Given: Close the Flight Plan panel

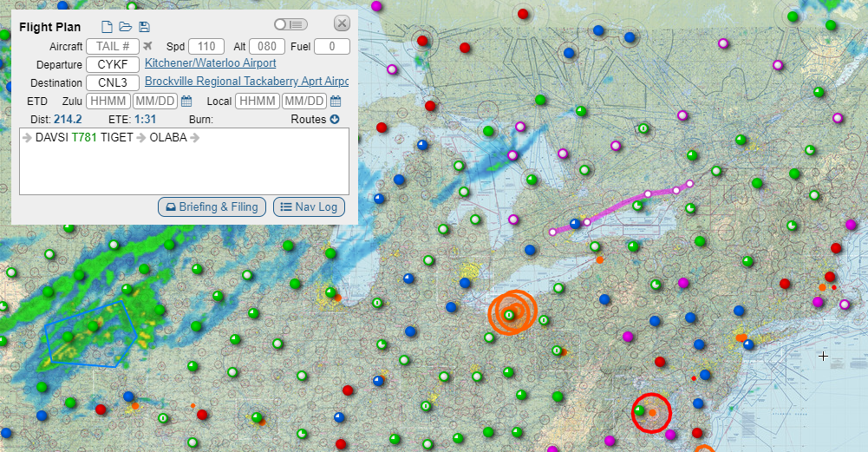Looking at the screenshot, I should 342,23.
